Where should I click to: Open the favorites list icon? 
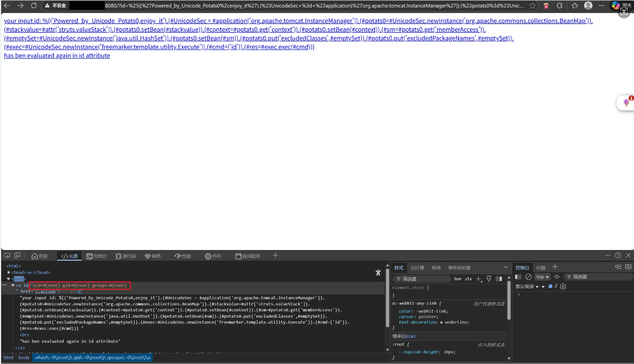tap(575, 6)
